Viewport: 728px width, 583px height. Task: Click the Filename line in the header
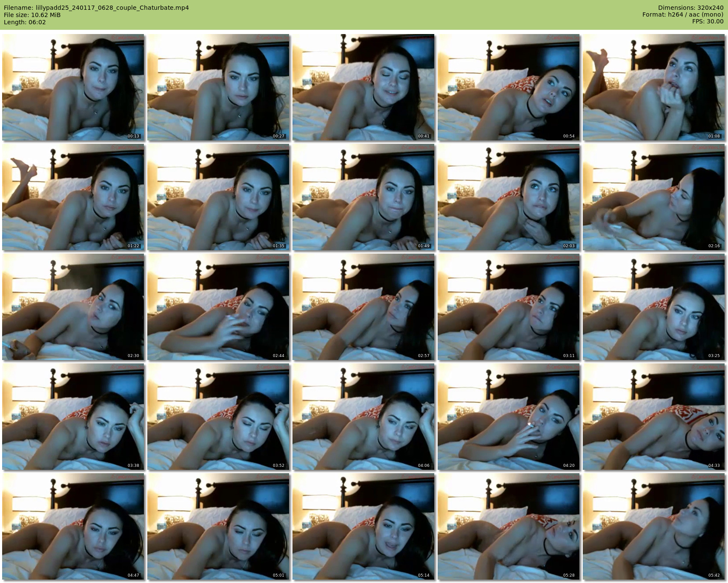click(96, 8)
